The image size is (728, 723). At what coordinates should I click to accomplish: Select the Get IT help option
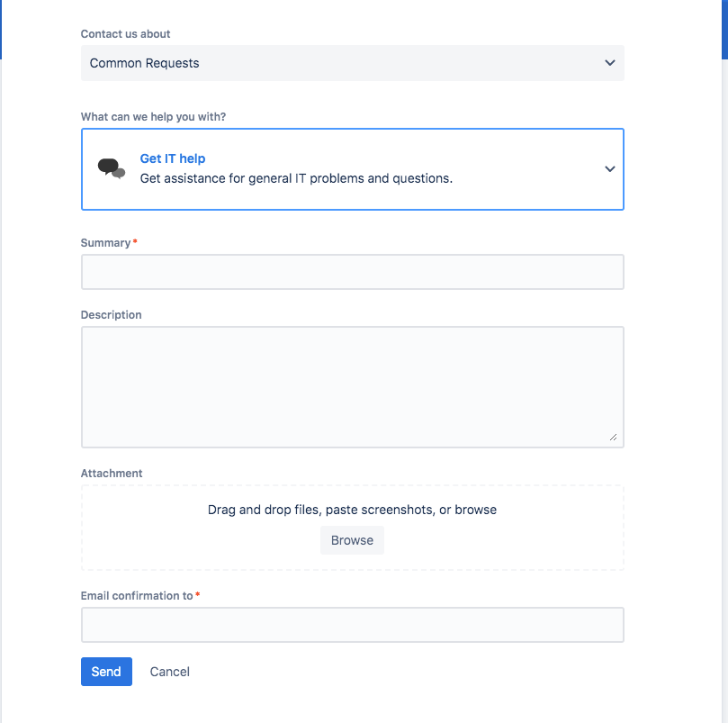coord(173,158)
